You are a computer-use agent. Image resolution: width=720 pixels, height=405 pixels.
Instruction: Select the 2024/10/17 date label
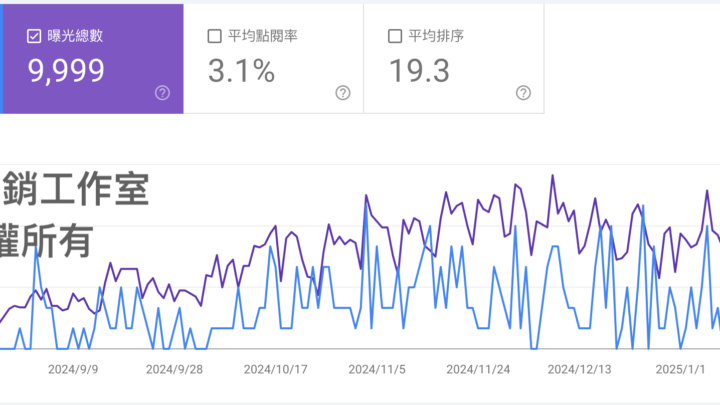coord(274,368)
